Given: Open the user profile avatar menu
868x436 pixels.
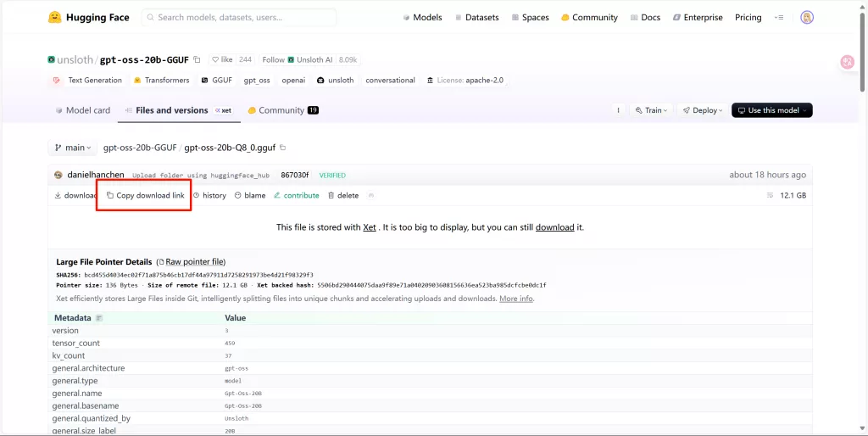Looking at the screenshot, I should [807, 17].
